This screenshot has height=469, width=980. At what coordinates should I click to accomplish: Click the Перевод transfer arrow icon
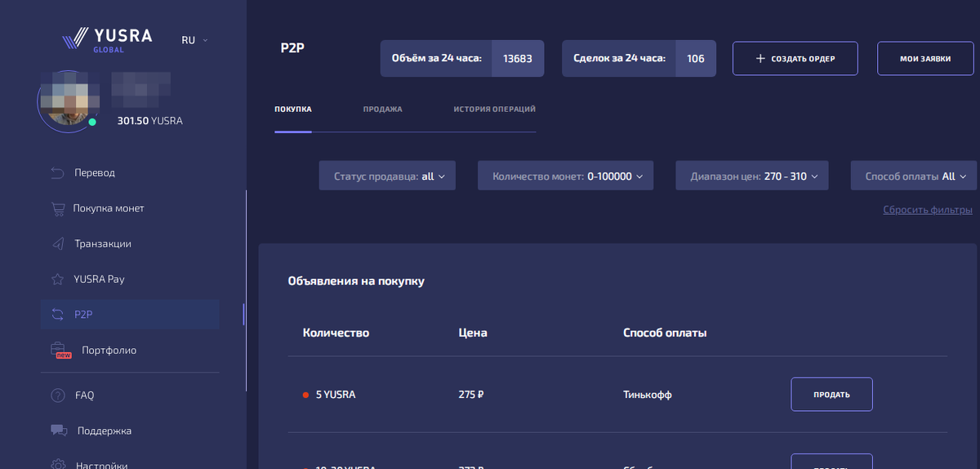click(x=57, y=172)
